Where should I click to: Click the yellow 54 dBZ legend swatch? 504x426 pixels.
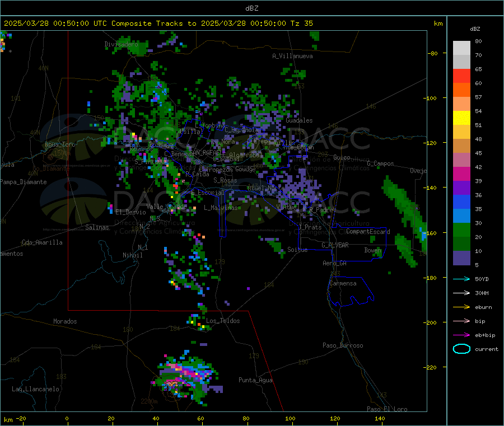coord(461,118)
